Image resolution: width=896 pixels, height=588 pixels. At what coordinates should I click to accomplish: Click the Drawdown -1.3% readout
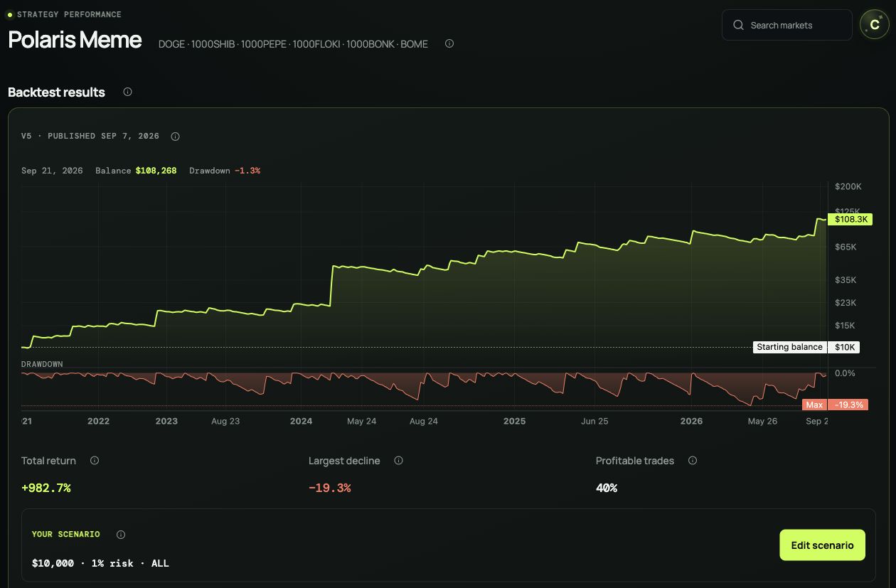[225, 171]
